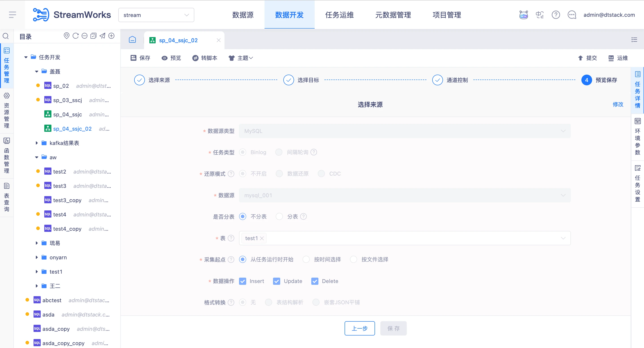This screenshot has width=644, height=348.
Task: Open the stream project dropdown
Action: click(x=156, y=15)
